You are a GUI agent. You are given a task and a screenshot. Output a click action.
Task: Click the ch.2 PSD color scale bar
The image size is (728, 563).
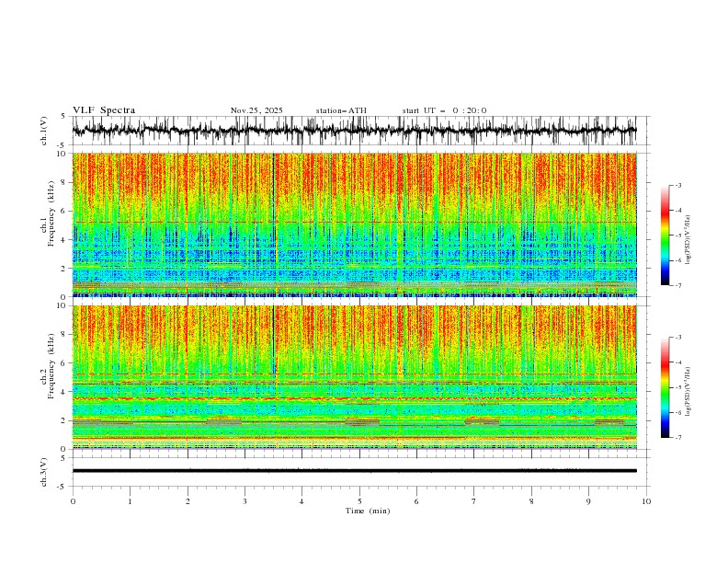pos(665,387)
